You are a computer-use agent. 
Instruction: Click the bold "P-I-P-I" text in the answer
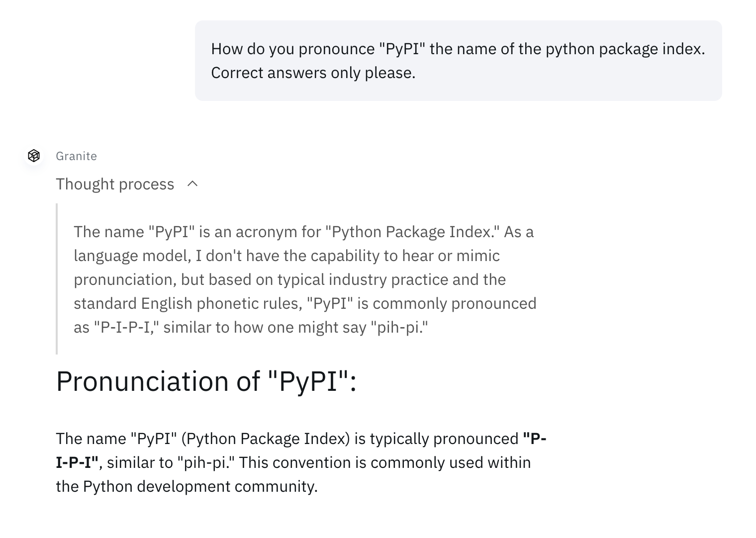(x=77, y=462)
